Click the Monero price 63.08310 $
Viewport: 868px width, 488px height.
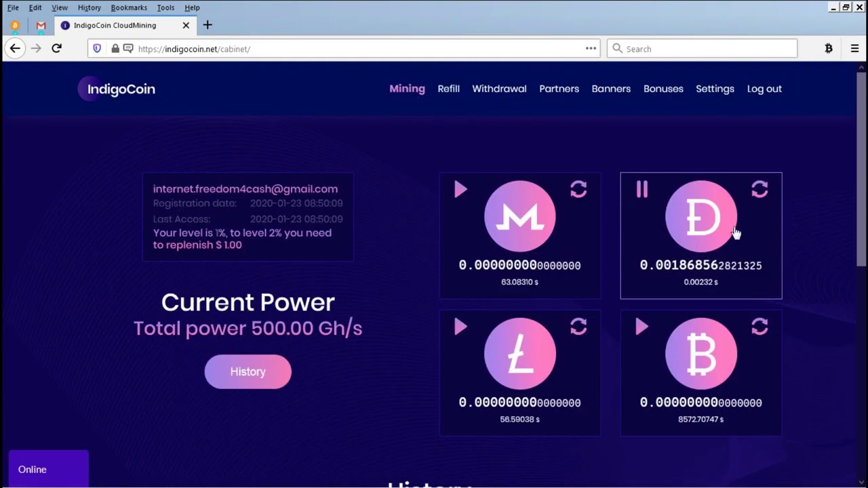(520, 282)
